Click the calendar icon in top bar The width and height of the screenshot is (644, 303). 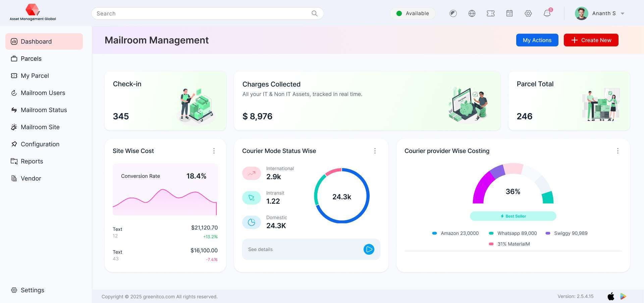[509, 13]
